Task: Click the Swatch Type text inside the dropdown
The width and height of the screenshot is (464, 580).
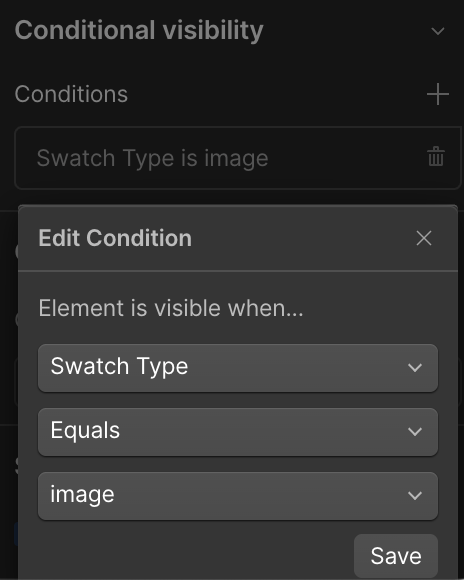Action: point(119,367)
